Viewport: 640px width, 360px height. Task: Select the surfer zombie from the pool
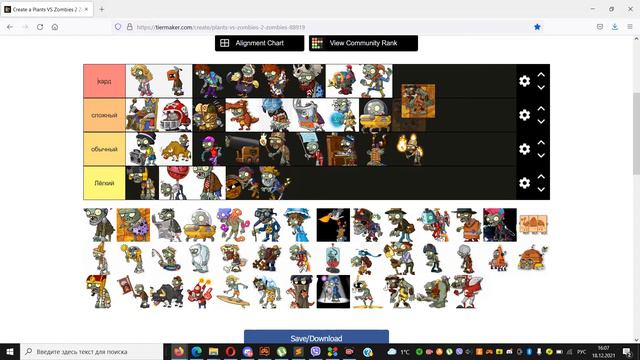coord(233,291)
